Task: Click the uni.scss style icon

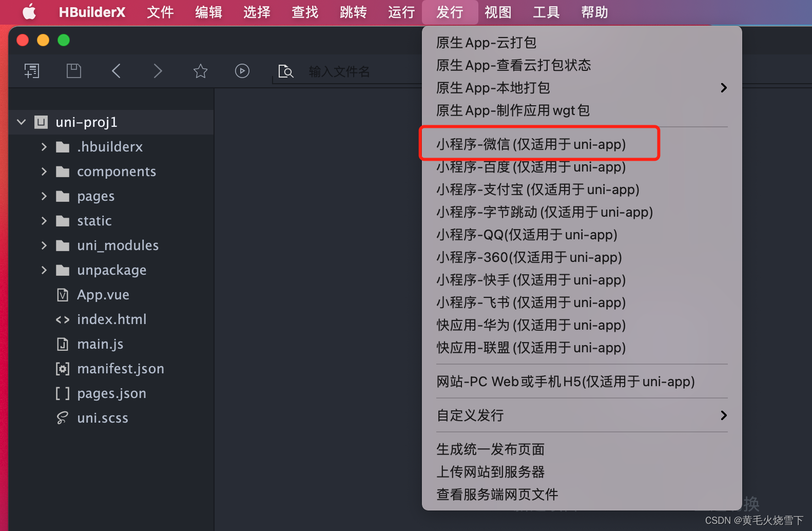Action: pyautogui.click(x=63, y=418)
